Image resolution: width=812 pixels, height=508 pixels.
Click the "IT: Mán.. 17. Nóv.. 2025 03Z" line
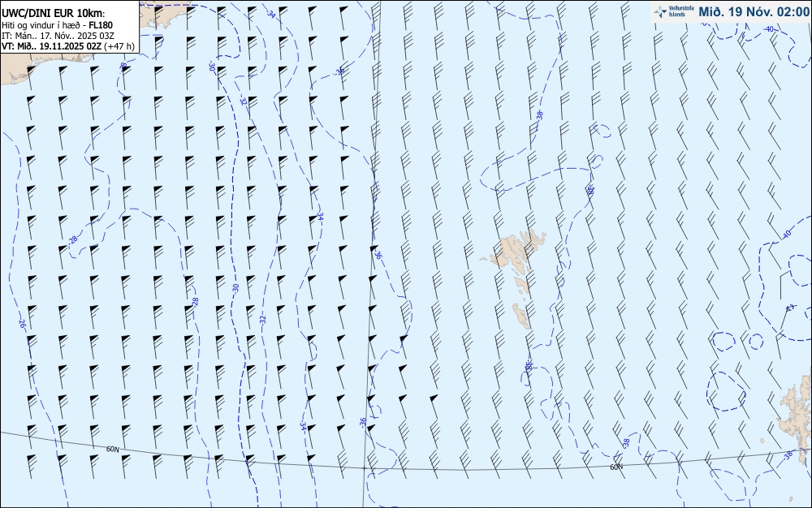pos(58,36)
